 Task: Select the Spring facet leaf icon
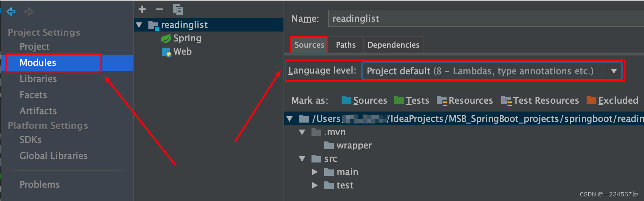click(x=166, y=38)
